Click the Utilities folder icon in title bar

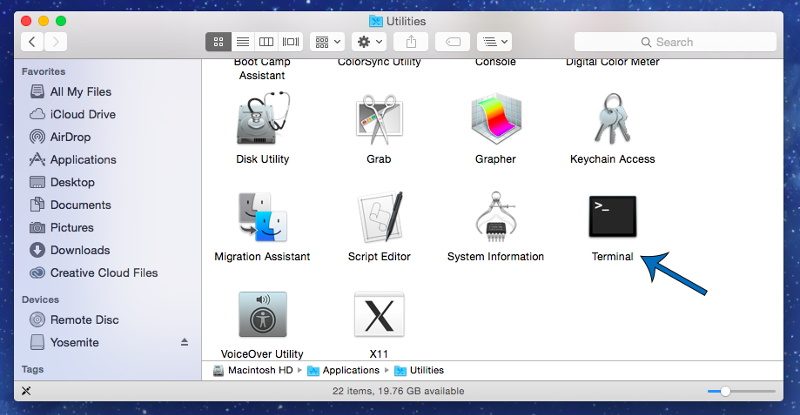click(x=376, y=21)
